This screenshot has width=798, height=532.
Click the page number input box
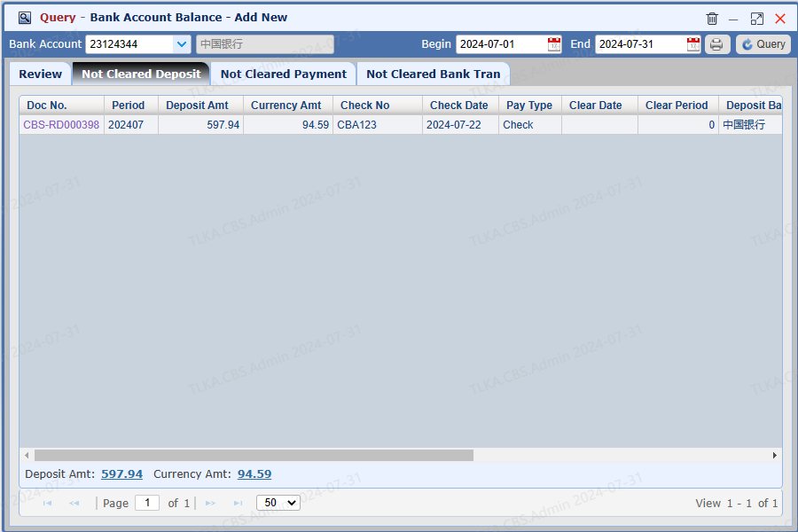click(147, 503)
